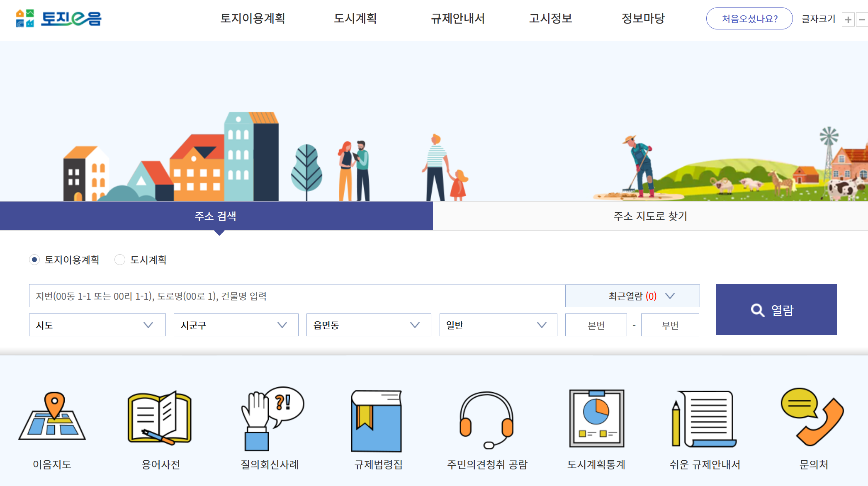Open the 문의처 phone icon
868x486 pixels.
click(x=812, y=417)
